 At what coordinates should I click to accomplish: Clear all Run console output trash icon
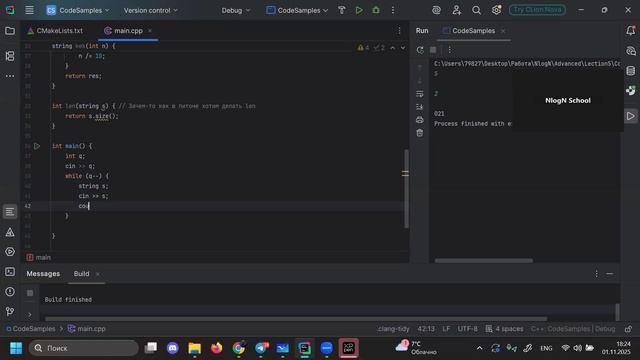tap(420, 133)
